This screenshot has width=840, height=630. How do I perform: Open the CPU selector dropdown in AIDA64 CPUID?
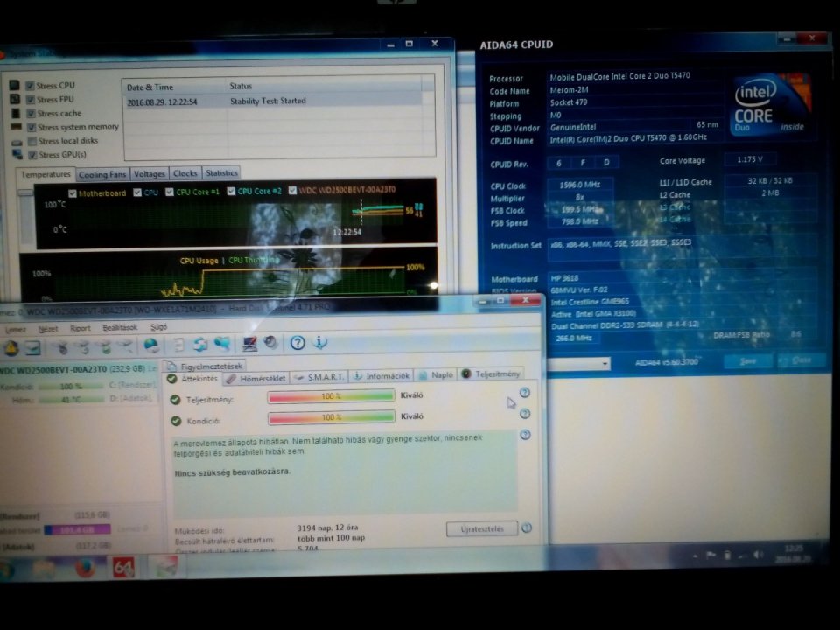point(605,364)
